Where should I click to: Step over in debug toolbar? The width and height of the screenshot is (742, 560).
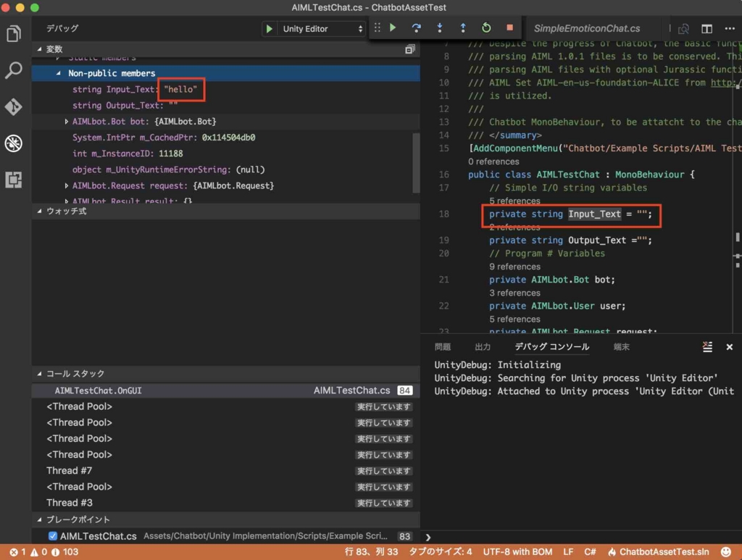point(417,28)
